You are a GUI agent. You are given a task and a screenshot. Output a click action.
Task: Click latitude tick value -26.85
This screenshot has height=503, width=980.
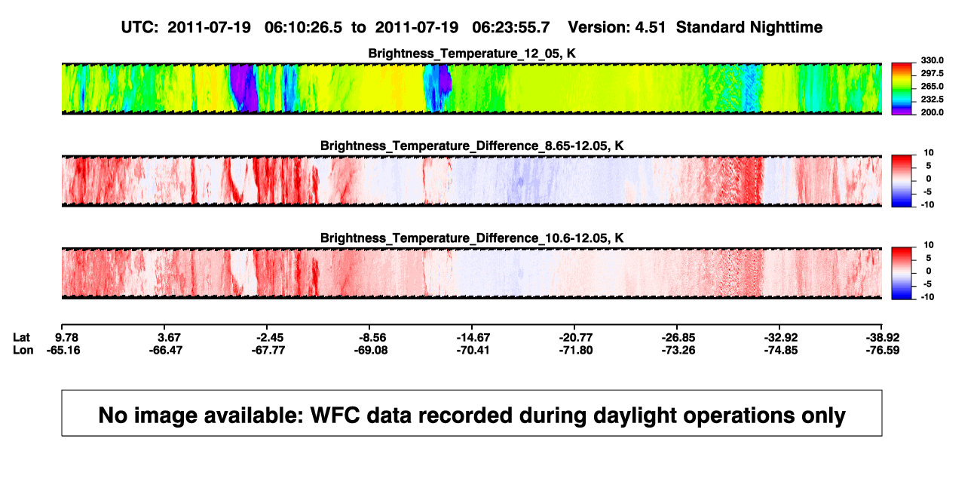point(678,337)
